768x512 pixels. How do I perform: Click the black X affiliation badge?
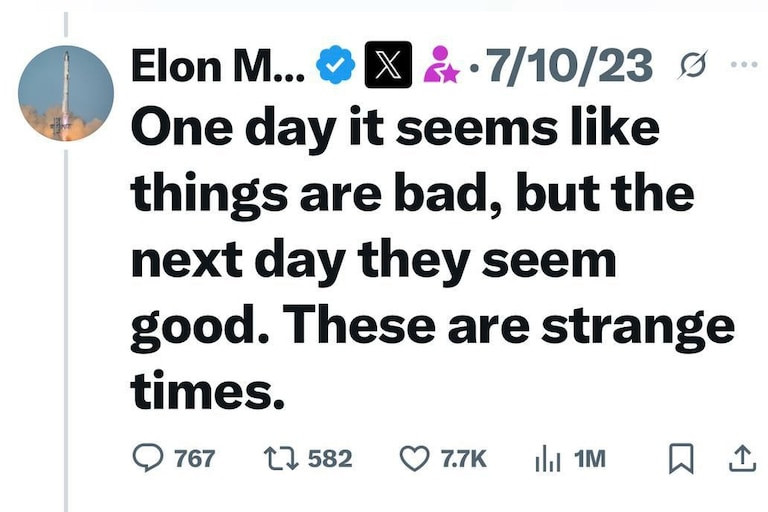383,66
